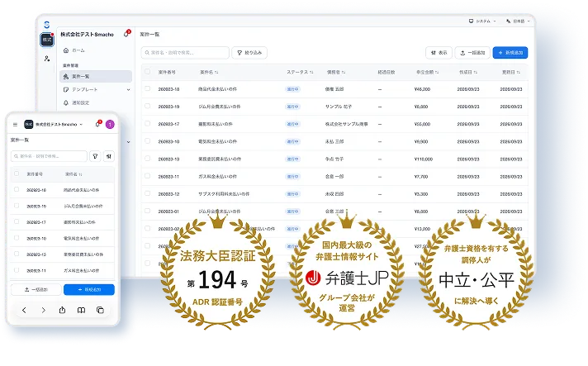Click 株式会社テストSmacho title in desktop sidebar
This screenshot has height=366, width=588.
pos(87,35)
